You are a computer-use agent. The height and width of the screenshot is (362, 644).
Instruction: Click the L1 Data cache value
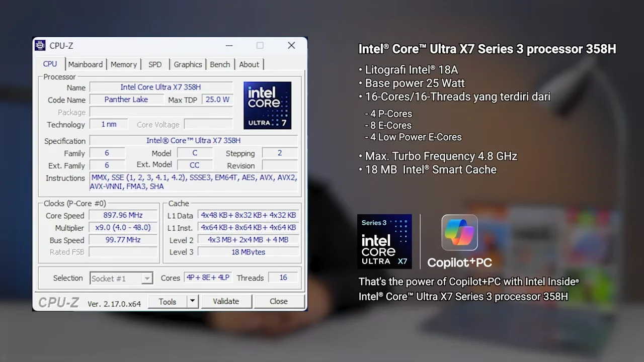249,215
